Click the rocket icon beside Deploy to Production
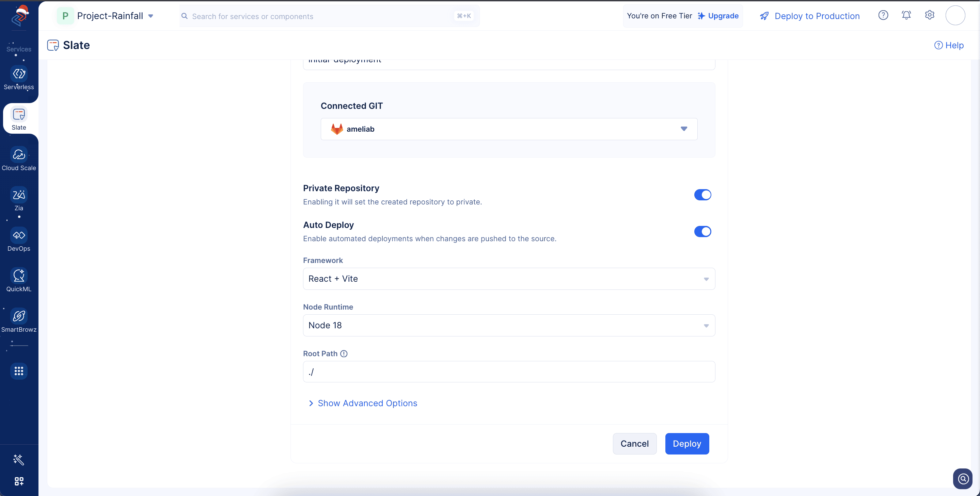Screen dimensions: 980x496 [764, 16]
